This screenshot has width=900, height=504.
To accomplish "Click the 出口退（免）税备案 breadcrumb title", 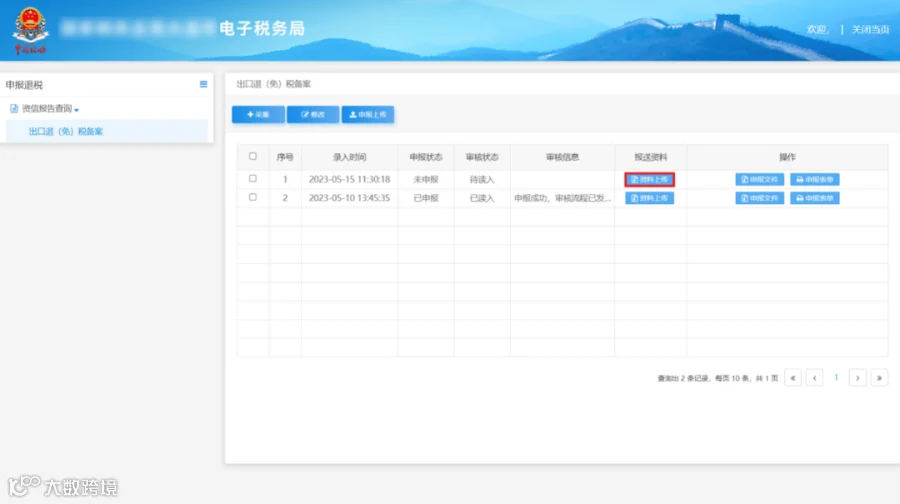I will pos(274,84).
